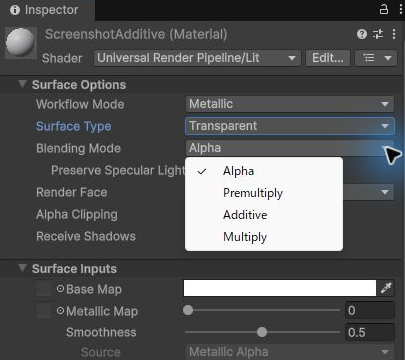Image resolution: width=405 pixels, height=360 pixels.
Task: Click the Render Face label
Action: pyautogui.click(x=72, y=192)
